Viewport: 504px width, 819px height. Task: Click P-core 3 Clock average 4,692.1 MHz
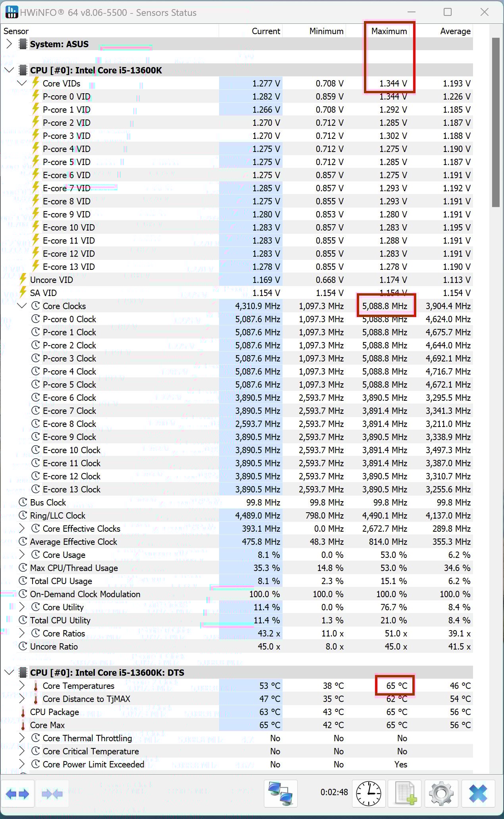[448, 358]
